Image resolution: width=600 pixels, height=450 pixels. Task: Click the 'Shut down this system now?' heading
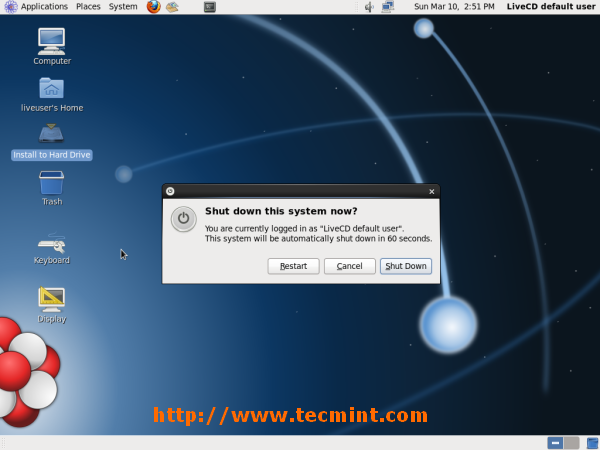click(281, 211)
